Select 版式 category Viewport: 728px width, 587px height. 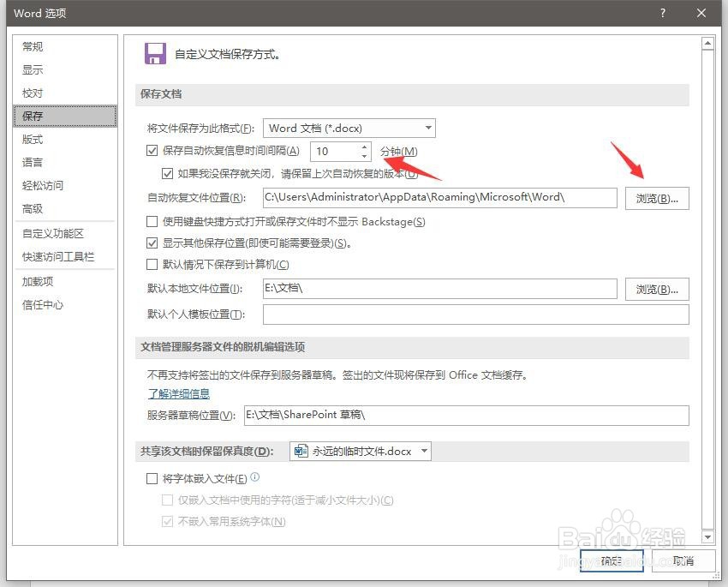click(x=65, y=140)
